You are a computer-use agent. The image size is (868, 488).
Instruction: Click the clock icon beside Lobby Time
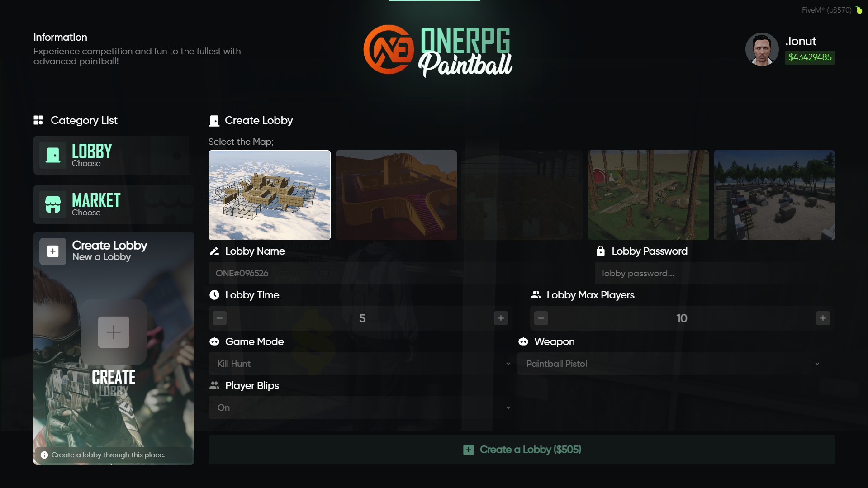(214, 295)
